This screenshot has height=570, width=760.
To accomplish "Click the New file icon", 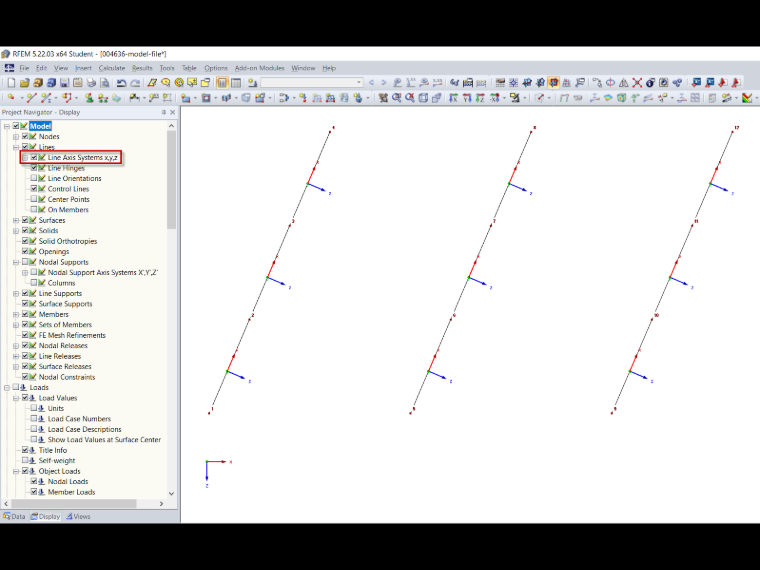I will click(x=11, y=83).
